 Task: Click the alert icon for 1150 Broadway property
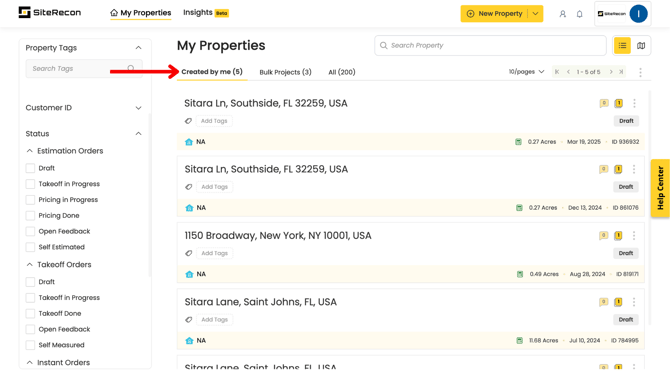[x=618, y=236]
